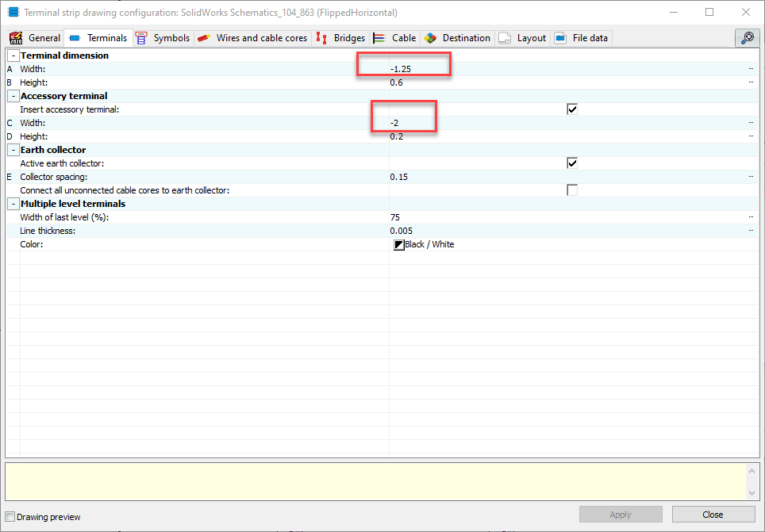Select the Collector spacing label

tap(54, 177)
